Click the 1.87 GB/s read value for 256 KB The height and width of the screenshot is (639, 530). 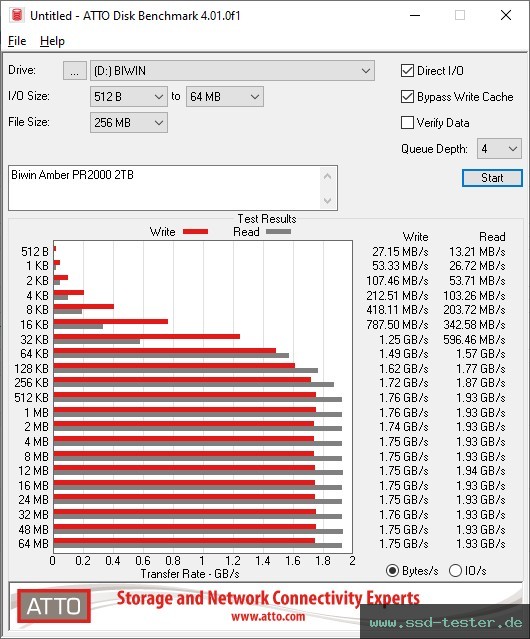tap(481, 383)
